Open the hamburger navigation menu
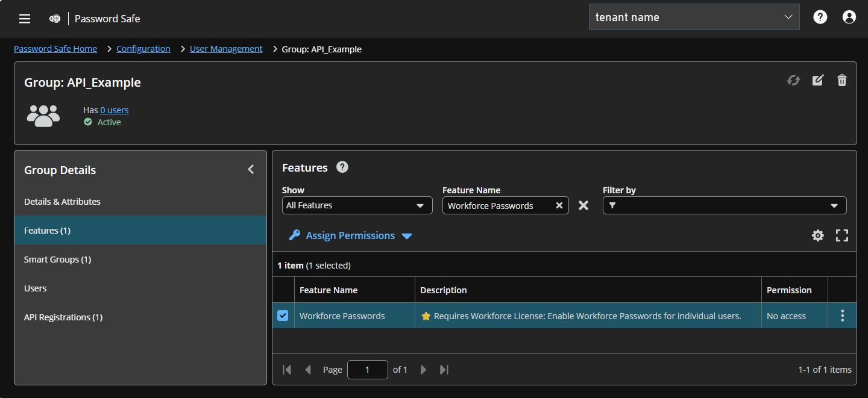Viewport: 868px width, 398px height. 24,18
